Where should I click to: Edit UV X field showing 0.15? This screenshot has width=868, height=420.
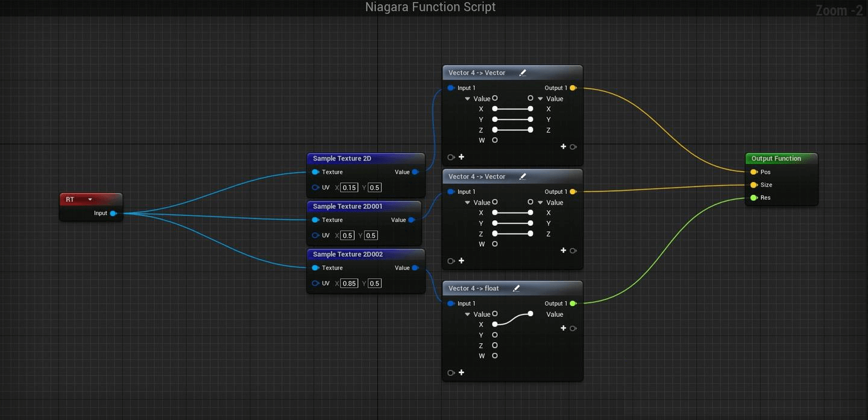[x=349, y=188]
